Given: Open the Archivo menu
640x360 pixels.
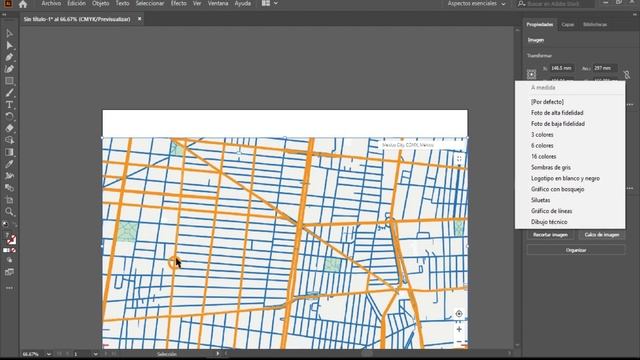Looking at the screenshot, I should [51, 3].
